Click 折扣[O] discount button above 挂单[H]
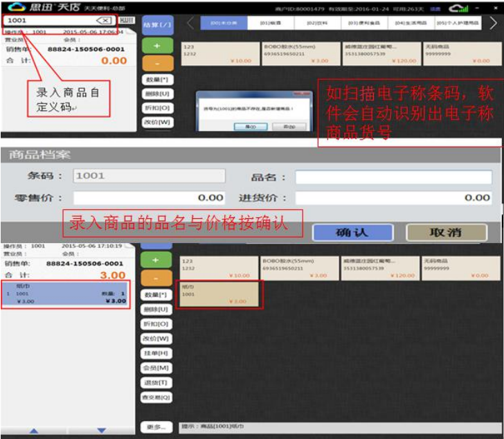Image resolution: width=504 pixels, height=439 pixels. tap(156, 324)
